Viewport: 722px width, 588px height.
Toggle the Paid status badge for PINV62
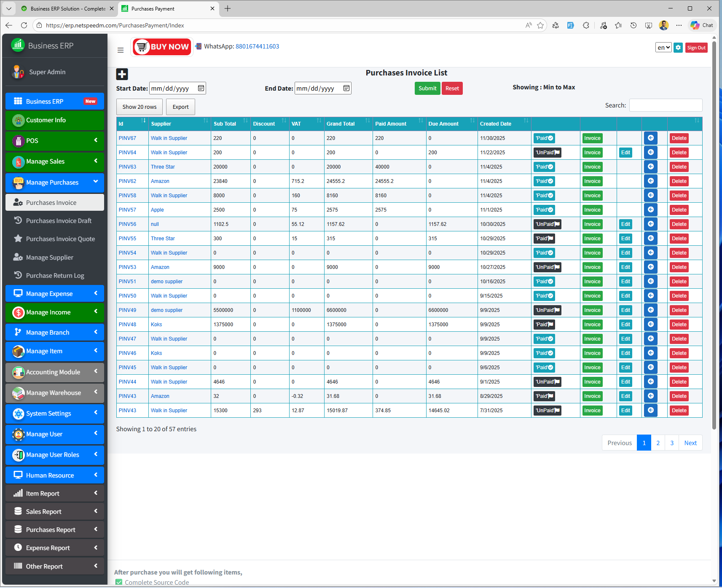544,181
